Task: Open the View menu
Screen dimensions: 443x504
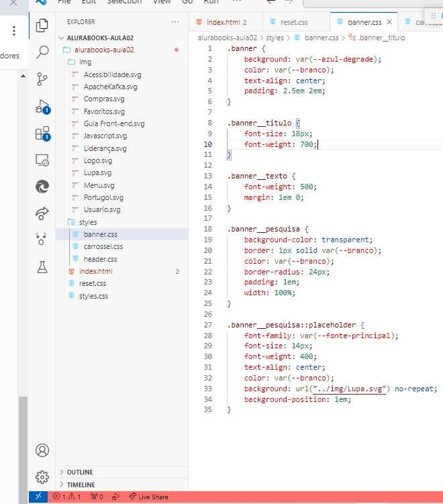Action: click(162, 2)
